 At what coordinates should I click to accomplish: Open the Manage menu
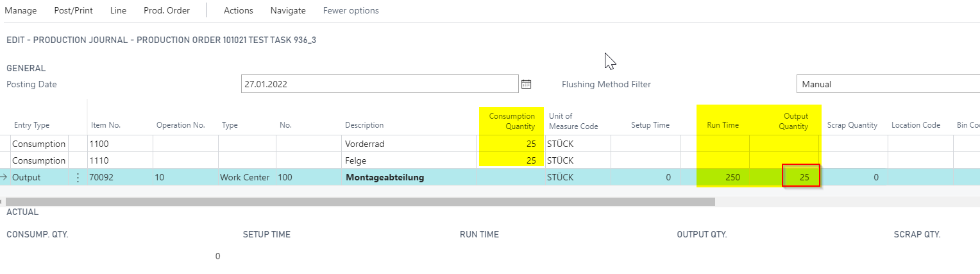(21, 10)
